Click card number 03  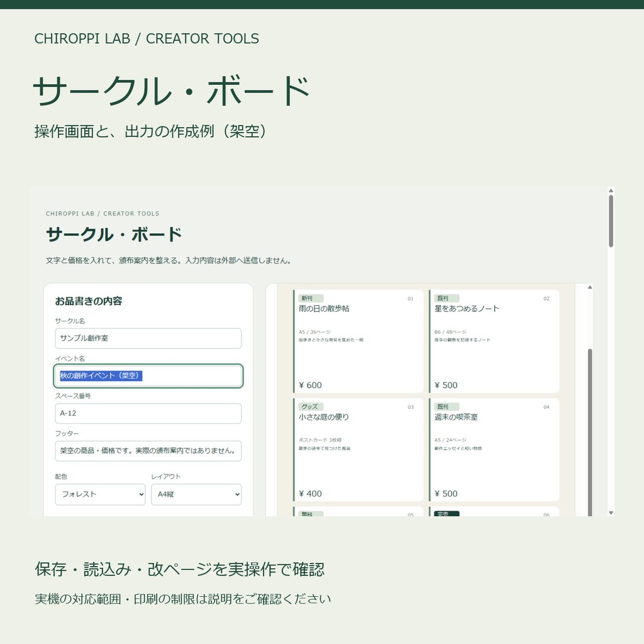(411, 407)
